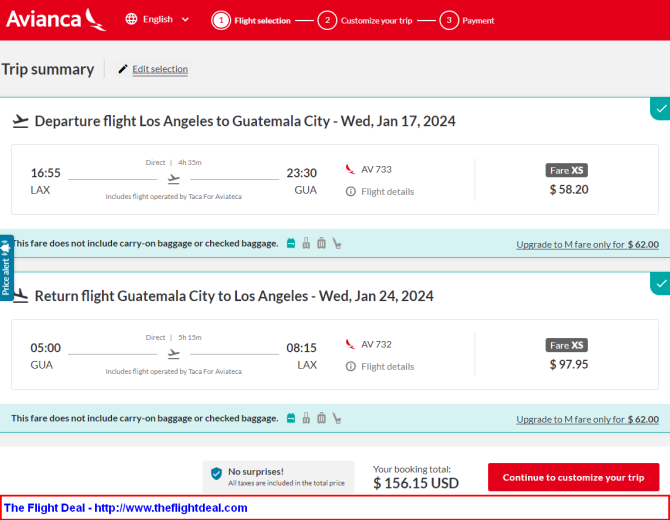
Task: Click carry-on baggage icon, departure fare
Action: (x=306, y=244)
